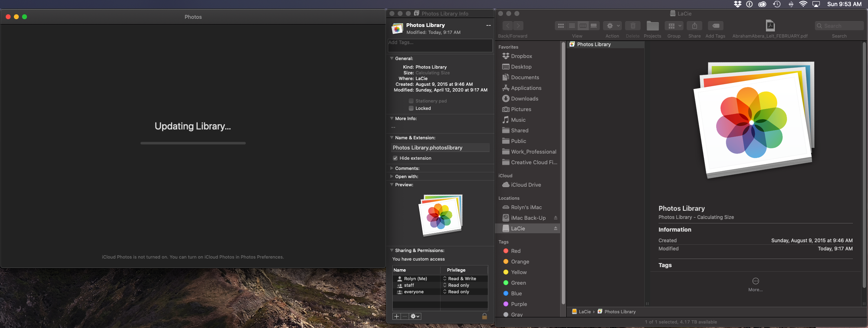The height and width of the screenshot is (328, 868).
Task: Add a user with the plus button
Action: (396, 317)
